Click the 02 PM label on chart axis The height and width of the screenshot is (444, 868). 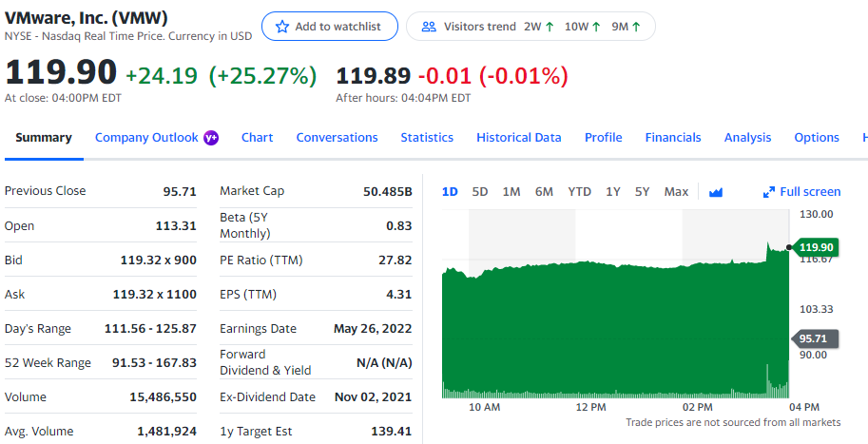tap(698, 408)
